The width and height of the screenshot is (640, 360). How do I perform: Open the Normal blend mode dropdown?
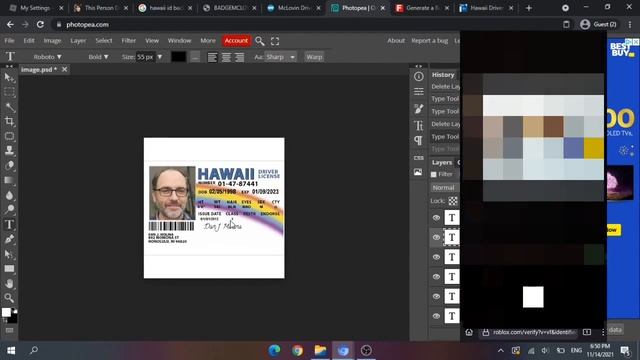coord(445,187)
